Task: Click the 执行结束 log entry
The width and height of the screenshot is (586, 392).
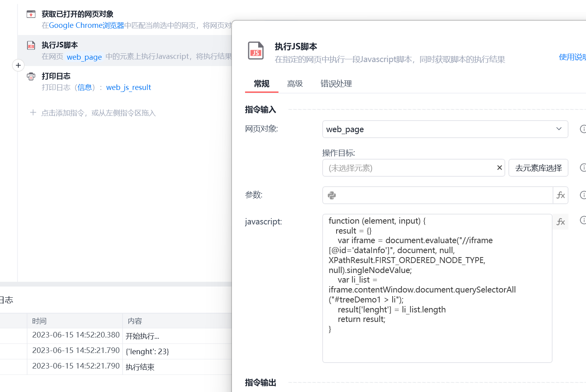Action: pos(140,367)
